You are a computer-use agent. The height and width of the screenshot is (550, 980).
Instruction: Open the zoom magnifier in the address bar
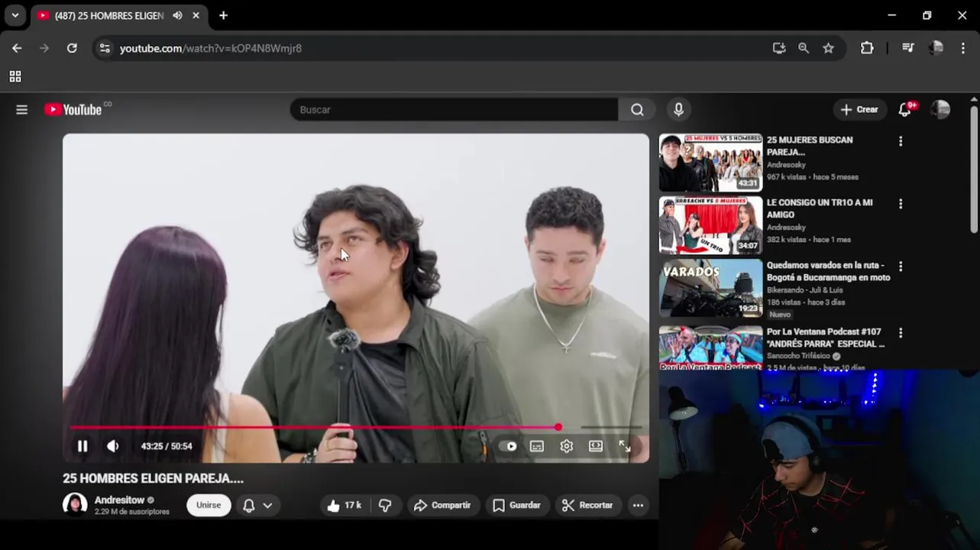tap(804, 48)
